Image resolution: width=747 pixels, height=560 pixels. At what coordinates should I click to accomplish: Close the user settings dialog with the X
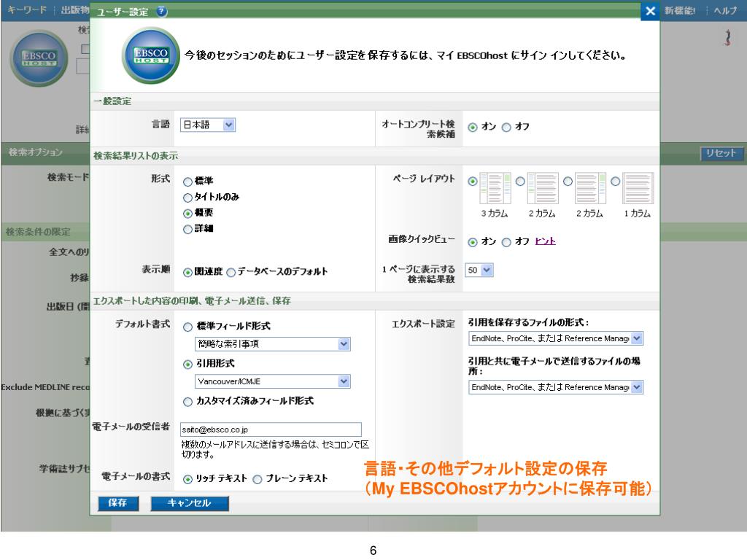[x=650, y=11]
